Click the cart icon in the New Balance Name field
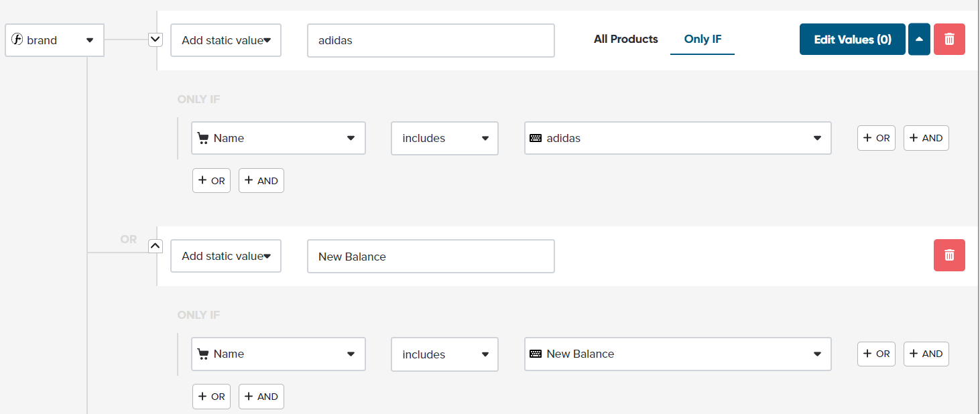This screenshot has width=980, height=414. (x=203, y=354)
